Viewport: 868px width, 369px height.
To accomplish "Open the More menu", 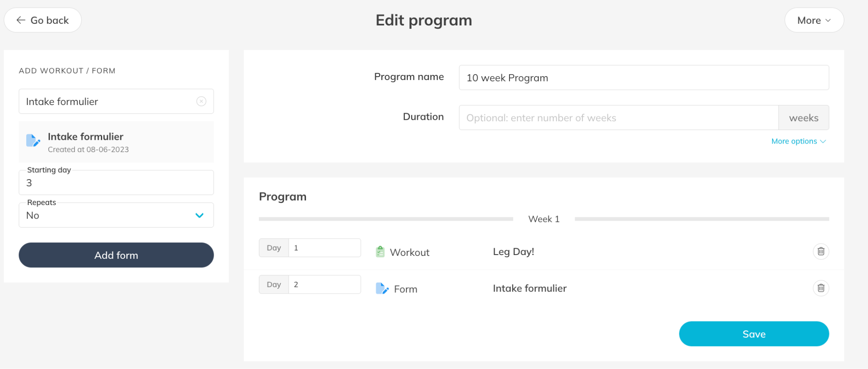I will (x=814, y=20).
